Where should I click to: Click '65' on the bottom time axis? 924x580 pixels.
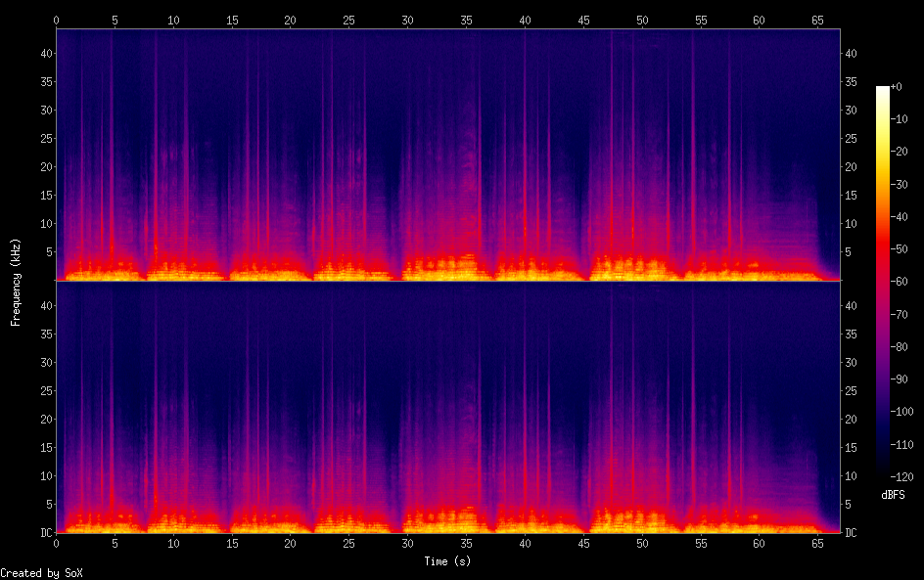[817, 544]
